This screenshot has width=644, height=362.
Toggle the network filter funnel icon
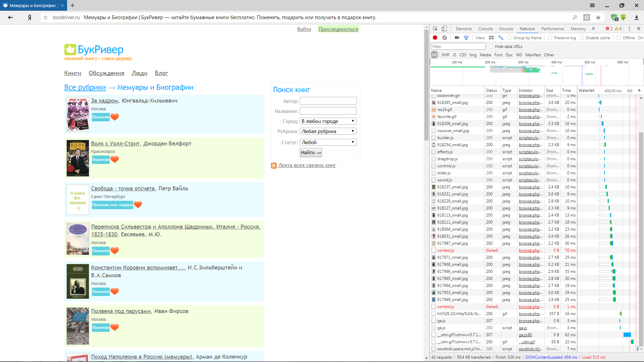466,38
